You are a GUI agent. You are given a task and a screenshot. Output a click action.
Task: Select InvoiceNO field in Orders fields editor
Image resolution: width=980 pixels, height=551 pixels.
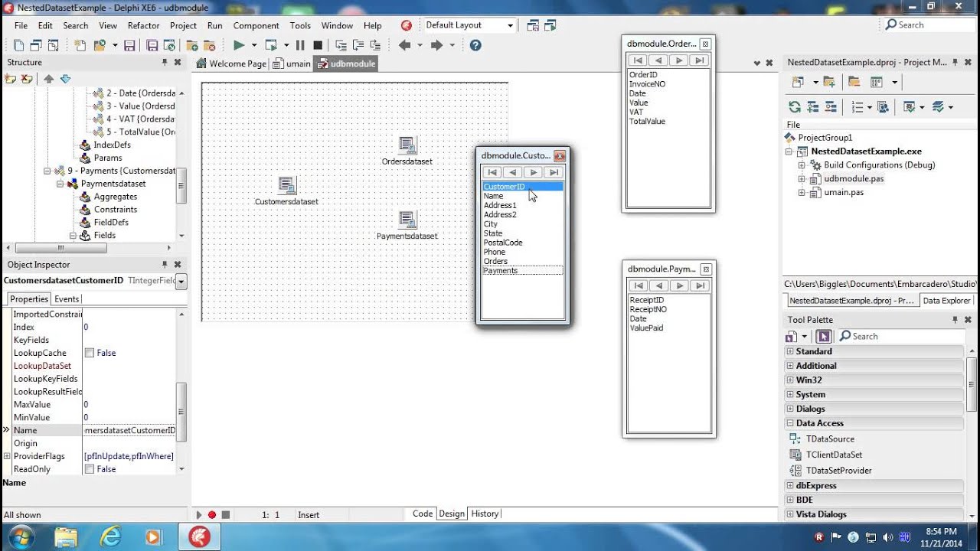pos(647,84)
